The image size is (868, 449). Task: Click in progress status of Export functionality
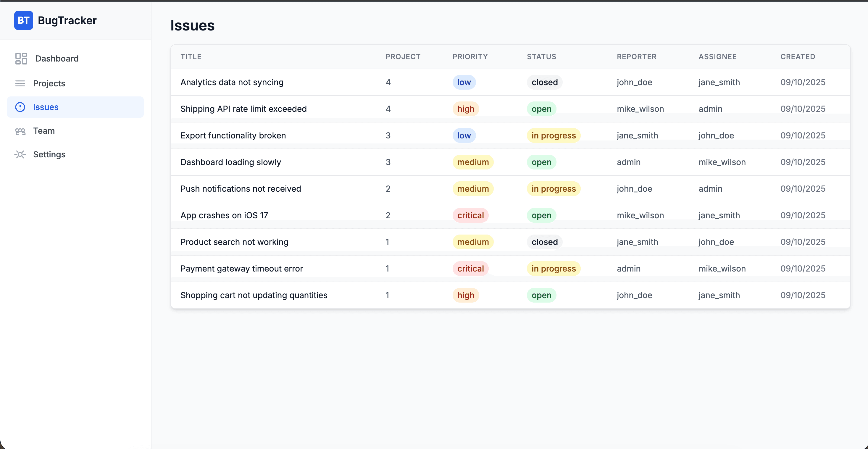(x=554, y=135)
